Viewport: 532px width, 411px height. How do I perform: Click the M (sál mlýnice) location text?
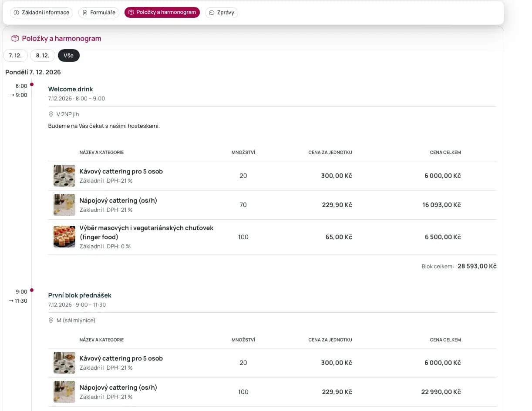pyautogui.click(x=76, y=321)
